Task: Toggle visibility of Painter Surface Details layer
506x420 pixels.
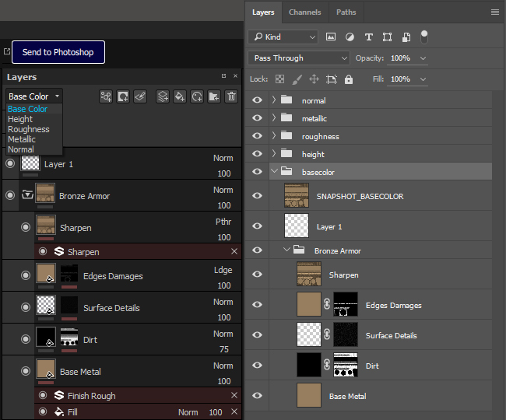Action: (26, 307)
